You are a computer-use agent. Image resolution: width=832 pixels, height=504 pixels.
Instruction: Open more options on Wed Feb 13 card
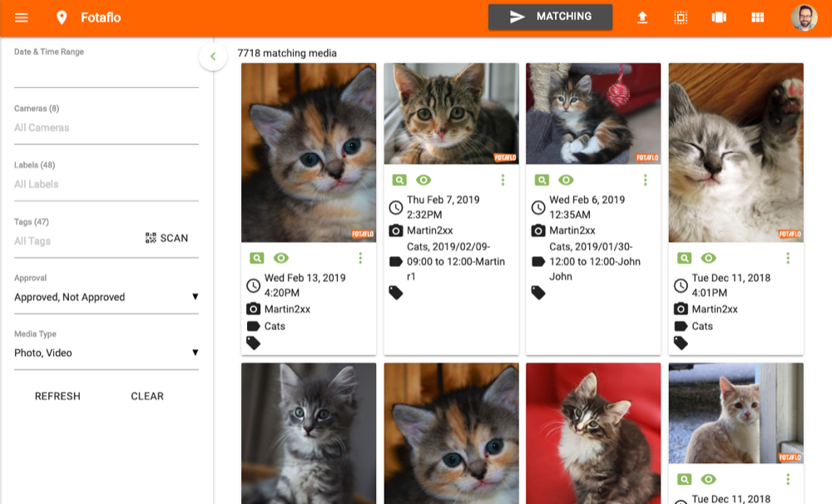click(x=360, y=259)
